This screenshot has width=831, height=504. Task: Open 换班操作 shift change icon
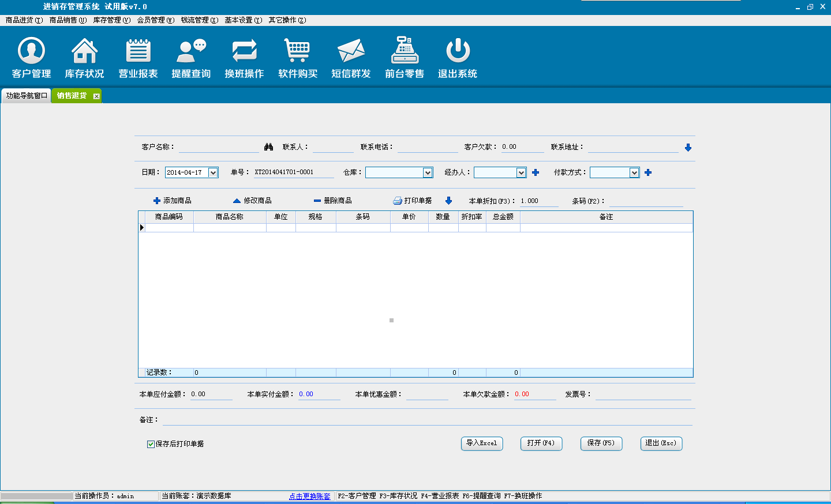point(244,51)
